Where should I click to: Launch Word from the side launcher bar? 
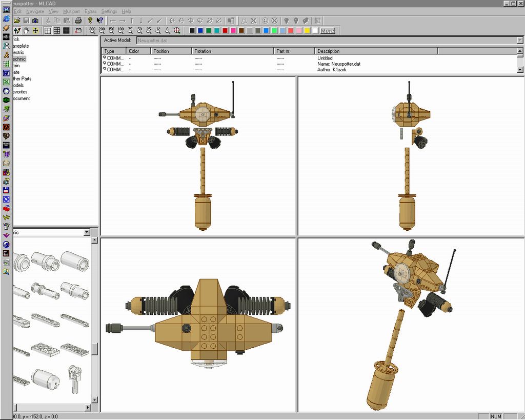point(6,73)
